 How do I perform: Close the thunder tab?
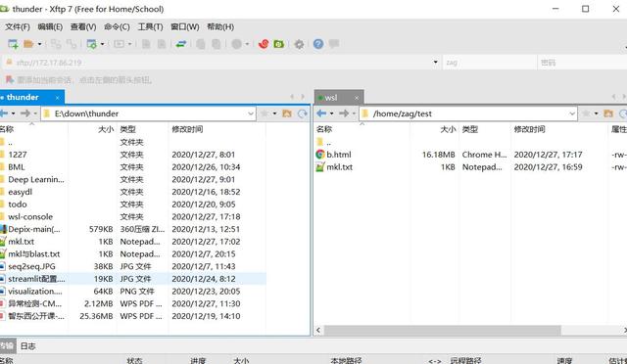coord(57,98)
